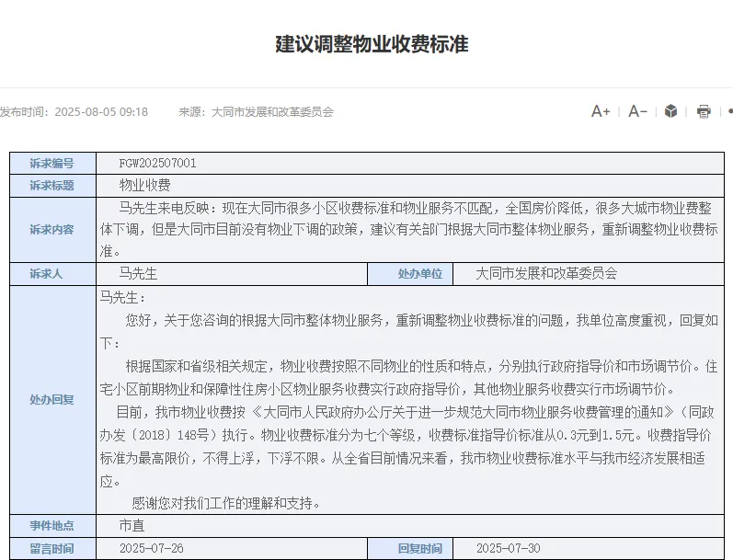733x560 pixels.
Task: Click the publish time 2025-08-05 09:18
Action: point(101,111)
